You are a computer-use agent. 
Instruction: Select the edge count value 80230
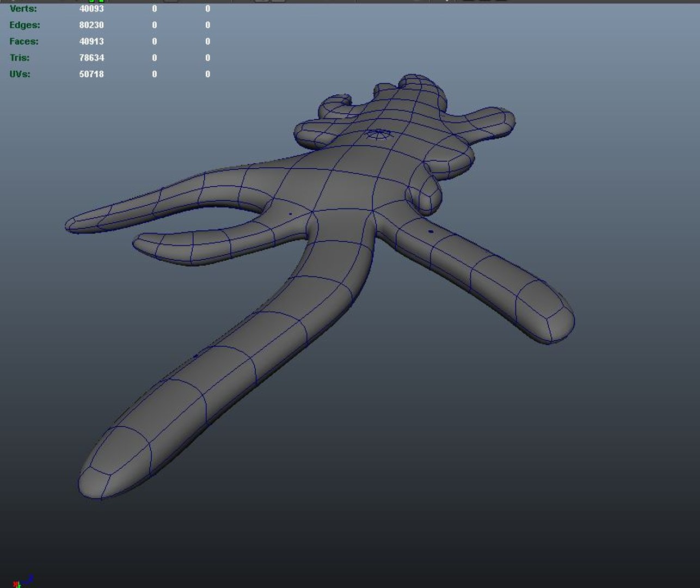tap(91, 25)
